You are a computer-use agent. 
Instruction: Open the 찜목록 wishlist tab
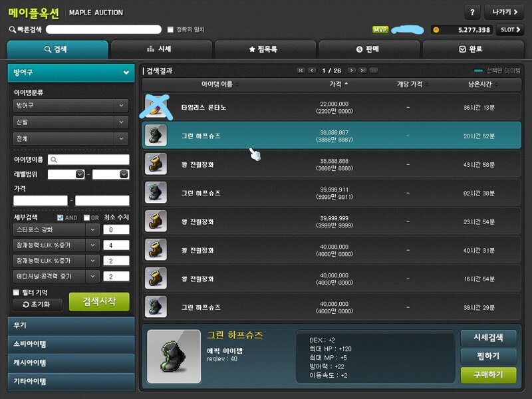pyautogui.click(x=265, y=49)
